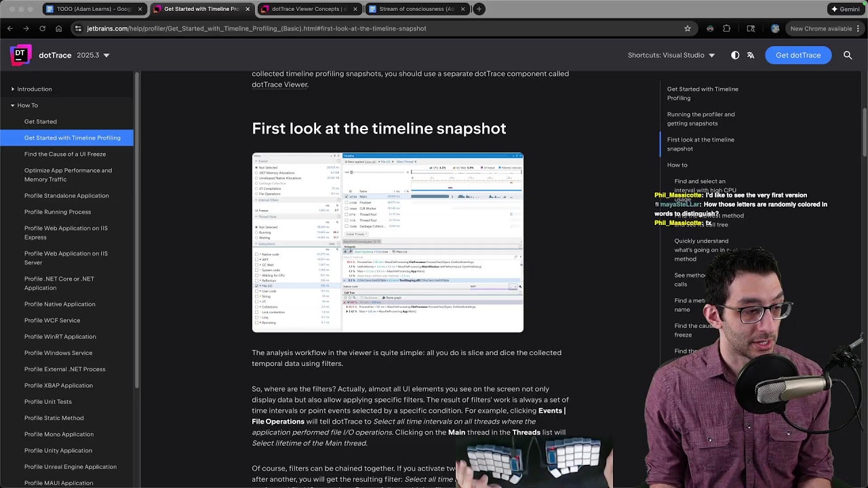Image resolution: width=868 pixels, height=488 pixels.
Task: Click site info icon in address bar
Action: [x=78, y=28]
